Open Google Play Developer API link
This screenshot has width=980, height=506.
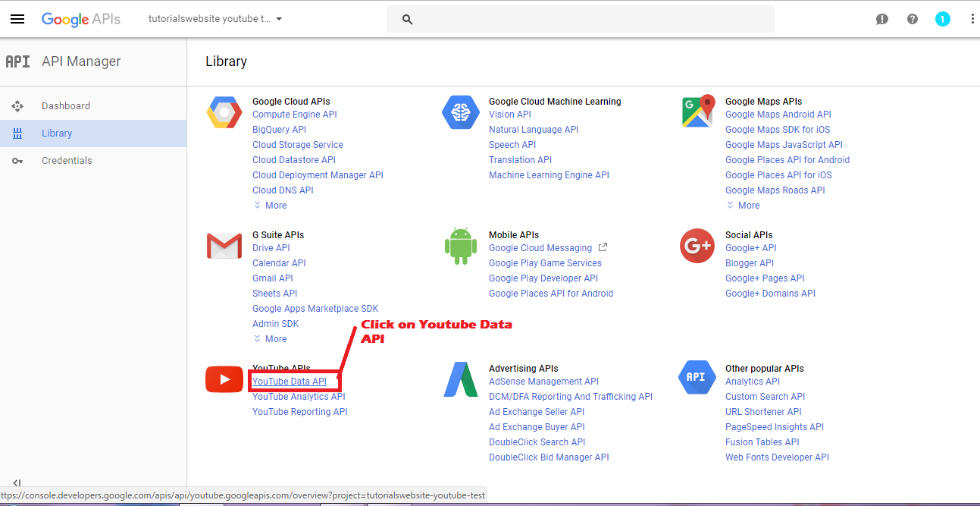pyautogui.click(x=543, y=278)
